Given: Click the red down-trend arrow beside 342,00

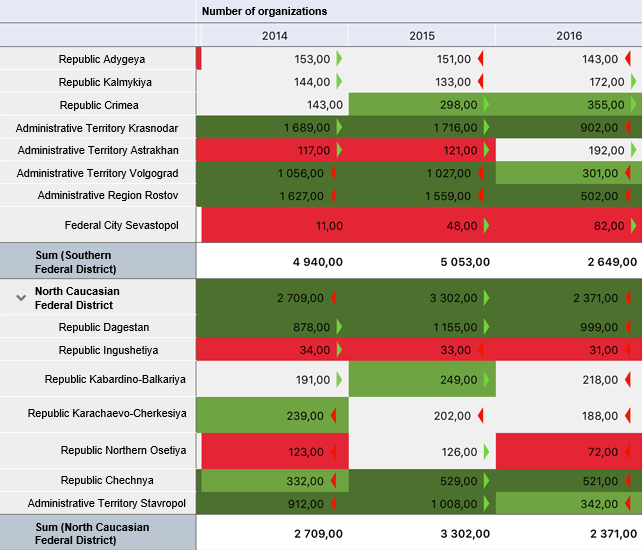Looking at the screenshot, I should coord(628,503).
